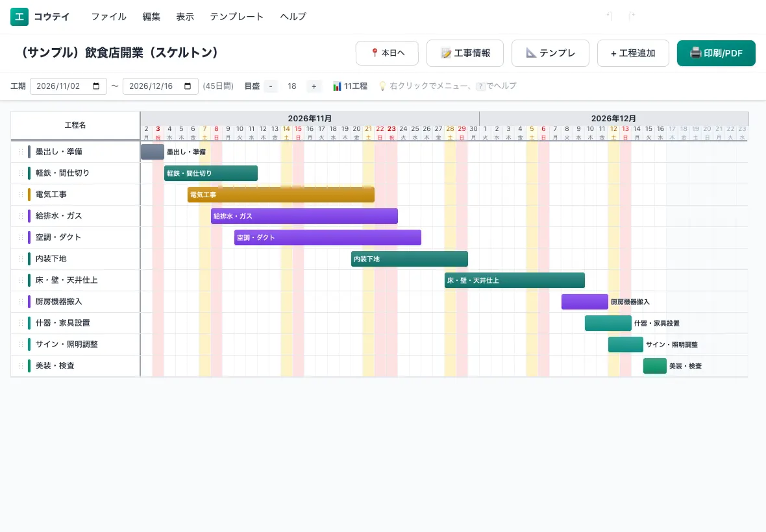Select the 墨出し・準備 gray Gantt bar
Viewport: 766px width, 532px height.
[x=153, y=152]
